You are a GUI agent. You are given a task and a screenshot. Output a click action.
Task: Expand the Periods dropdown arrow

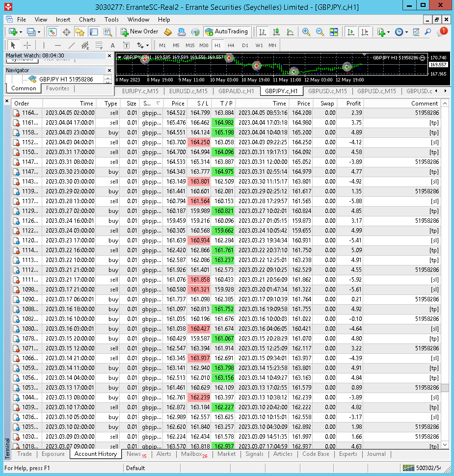(406, 32)
